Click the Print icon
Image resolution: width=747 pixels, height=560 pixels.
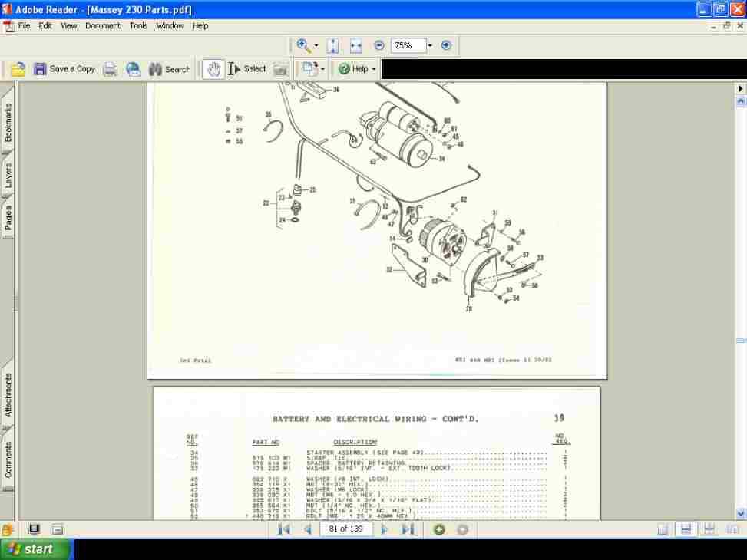click(x=110, y=68)
